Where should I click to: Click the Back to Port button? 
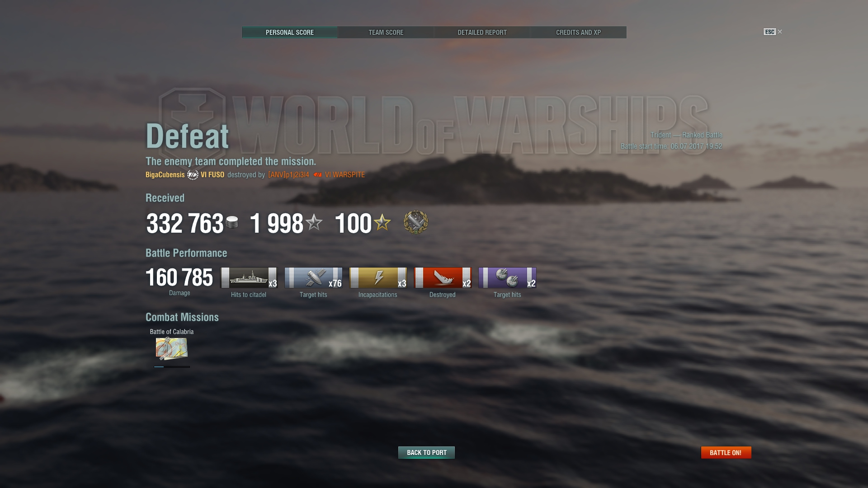coord(426,452)
